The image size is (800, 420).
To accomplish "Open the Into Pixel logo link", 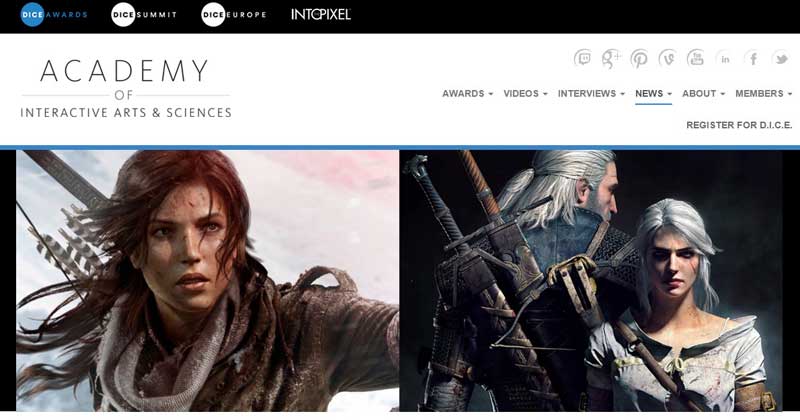I will (321, 14).
